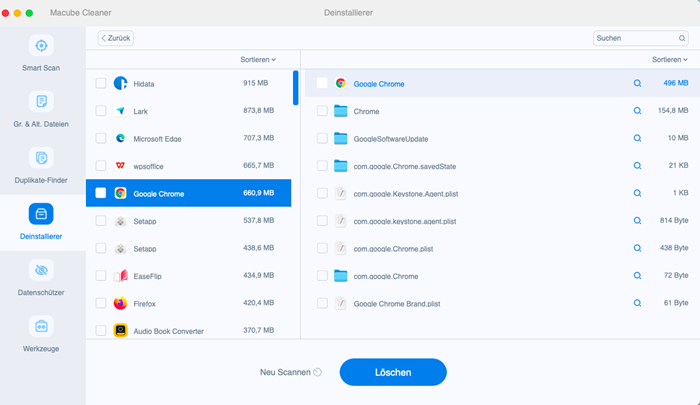
Task: Tick the EaseFlip checkbox
Action: (x=101, y=276)
